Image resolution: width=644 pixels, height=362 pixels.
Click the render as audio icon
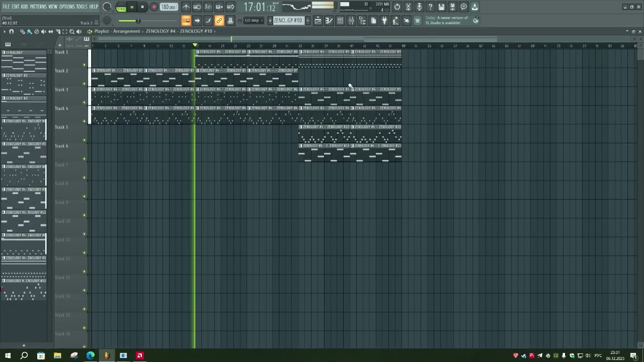[452, 7]
